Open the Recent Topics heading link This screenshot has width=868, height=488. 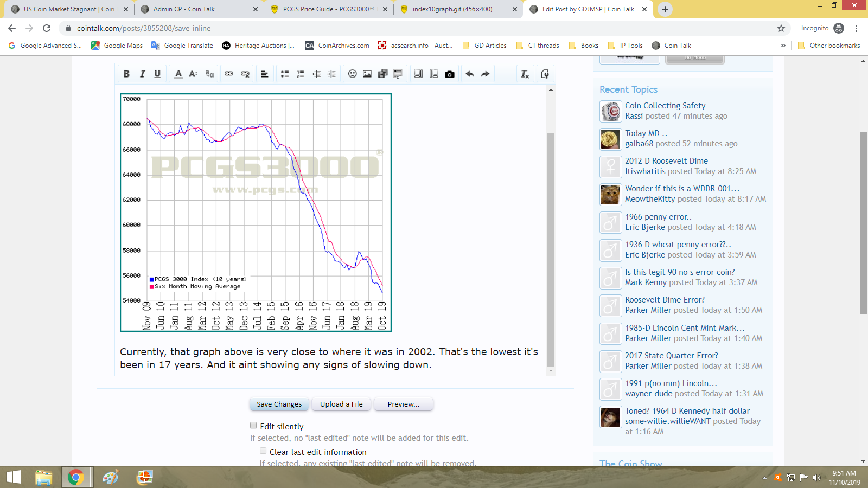coord(628,89)
